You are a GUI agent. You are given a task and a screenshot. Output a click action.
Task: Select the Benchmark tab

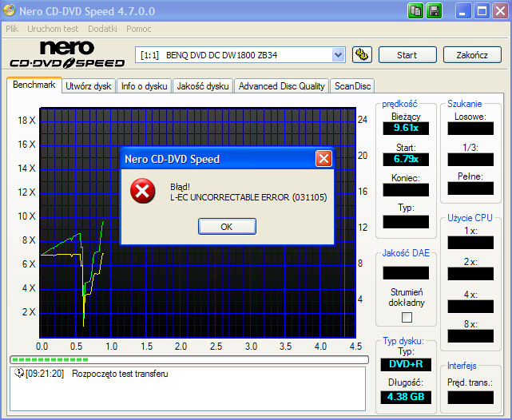(34, 85)
